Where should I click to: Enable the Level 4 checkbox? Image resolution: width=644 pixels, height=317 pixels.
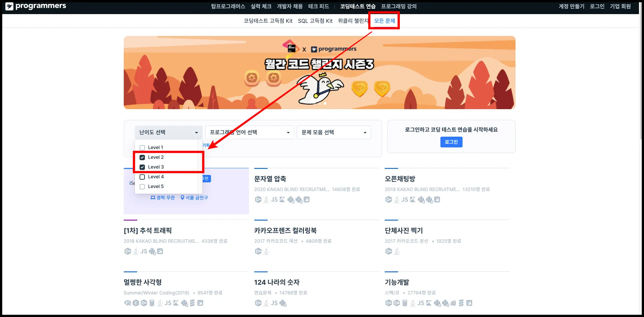click(x=142, y=177)
